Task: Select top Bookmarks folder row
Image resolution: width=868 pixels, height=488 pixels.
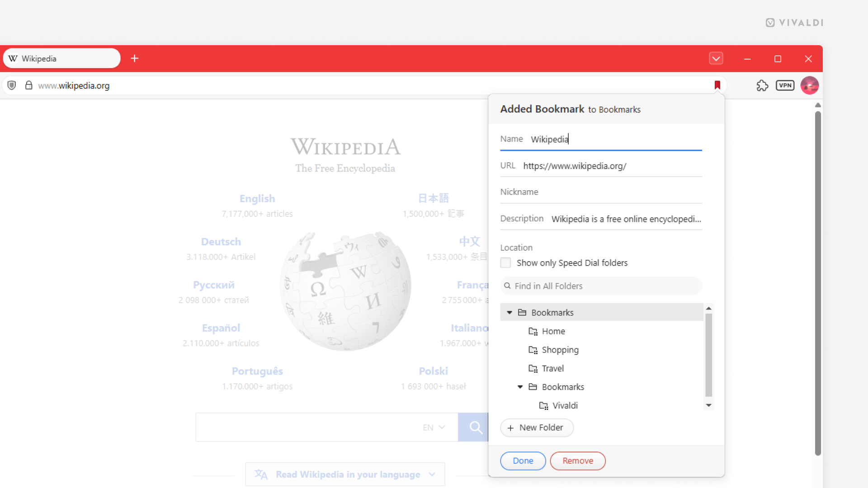Action: pyautogui.click(x=601, y=312)
